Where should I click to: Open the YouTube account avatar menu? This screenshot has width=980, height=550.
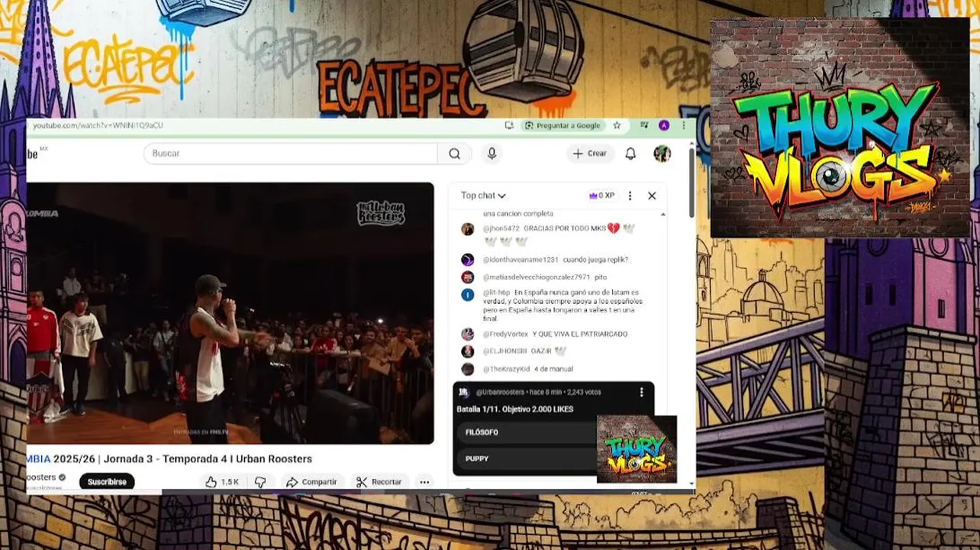662,154
